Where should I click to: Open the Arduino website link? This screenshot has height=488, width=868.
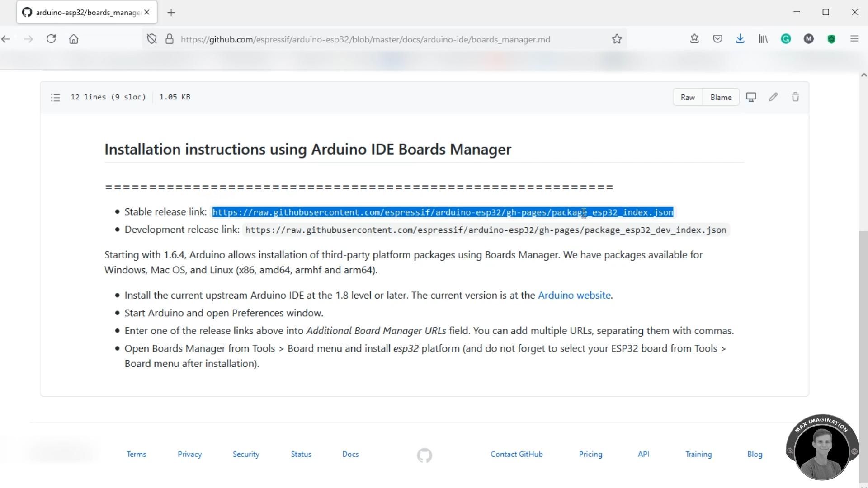pos(574,295)
